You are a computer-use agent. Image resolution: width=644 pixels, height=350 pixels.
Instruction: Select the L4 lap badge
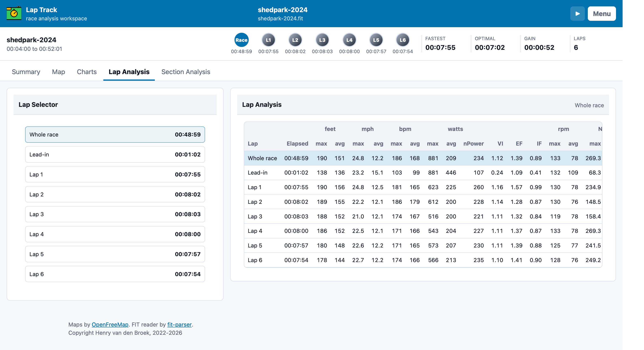click(x=349, y=40)
